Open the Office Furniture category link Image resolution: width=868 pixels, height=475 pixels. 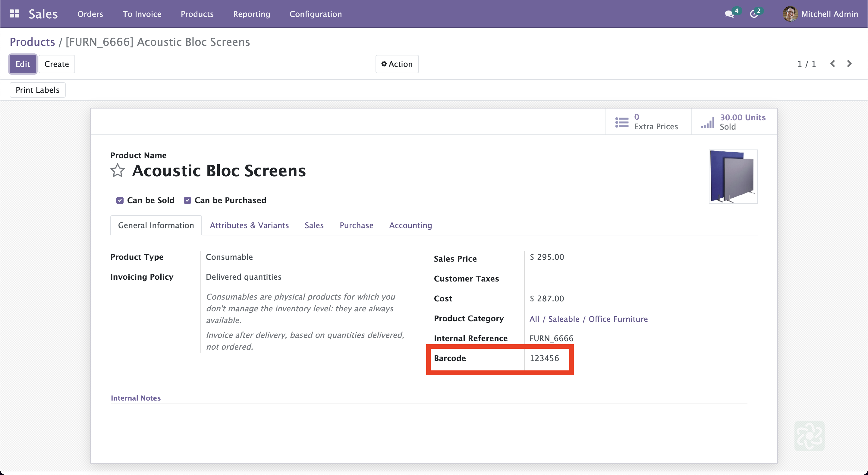(618, 319)
